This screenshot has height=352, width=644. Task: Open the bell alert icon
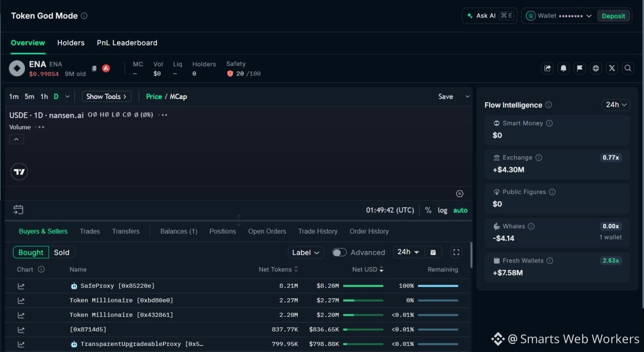click(x=563, y=68)
